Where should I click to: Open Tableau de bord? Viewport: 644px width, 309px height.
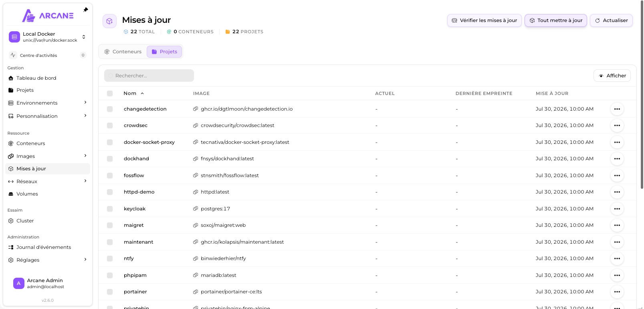coord(47,78)
